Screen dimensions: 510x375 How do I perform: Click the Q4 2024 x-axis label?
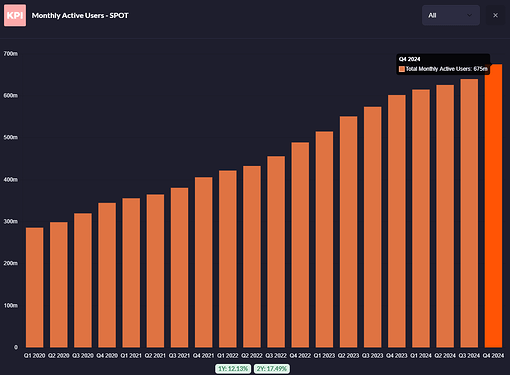pos(493,356)
